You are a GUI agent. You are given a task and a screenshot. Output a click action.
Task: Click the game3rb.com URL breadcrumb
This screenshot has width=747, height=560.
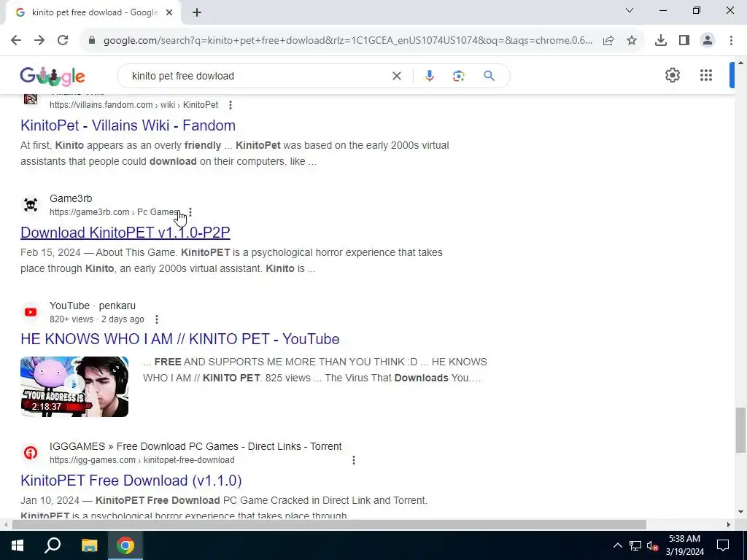(x=115, y=212)
